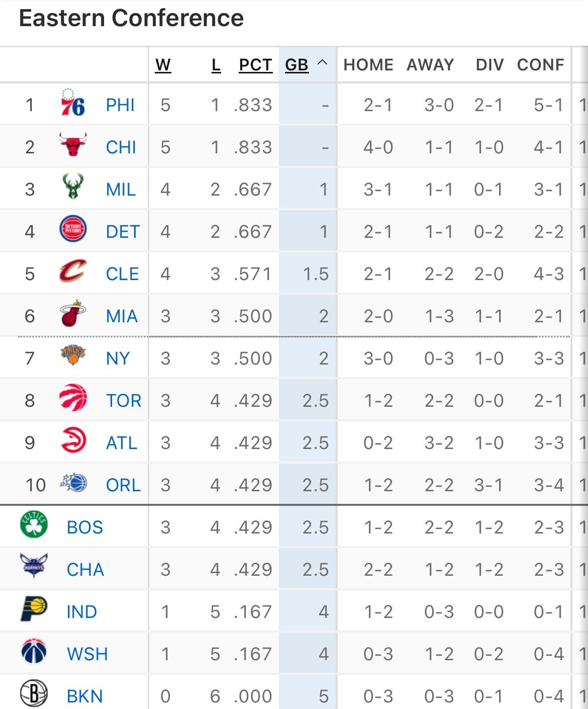This screenshot has width=588, height=709.
Task: Click the Detroit Pistons logo
Action: 73,229
